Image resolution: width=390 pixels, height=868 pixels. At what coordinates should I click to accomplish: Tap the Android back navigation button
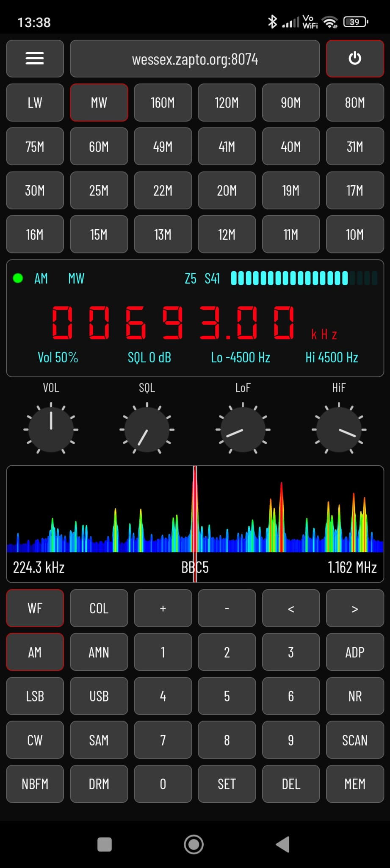283,844
